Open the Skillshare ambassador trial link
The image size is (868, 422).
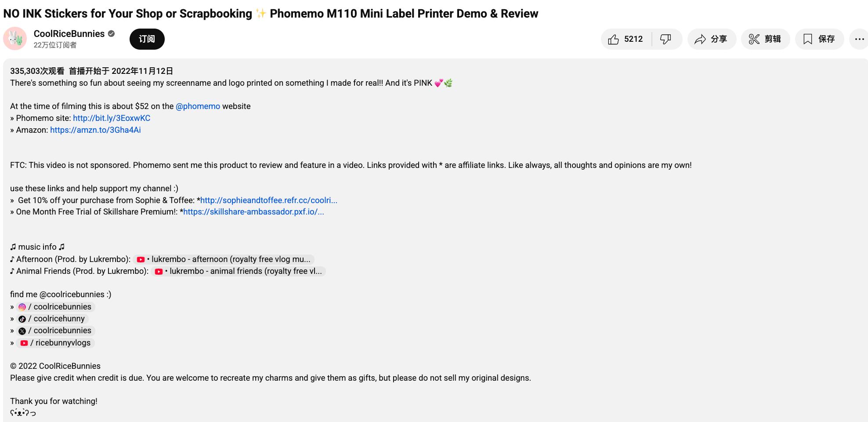coord(253,212)
